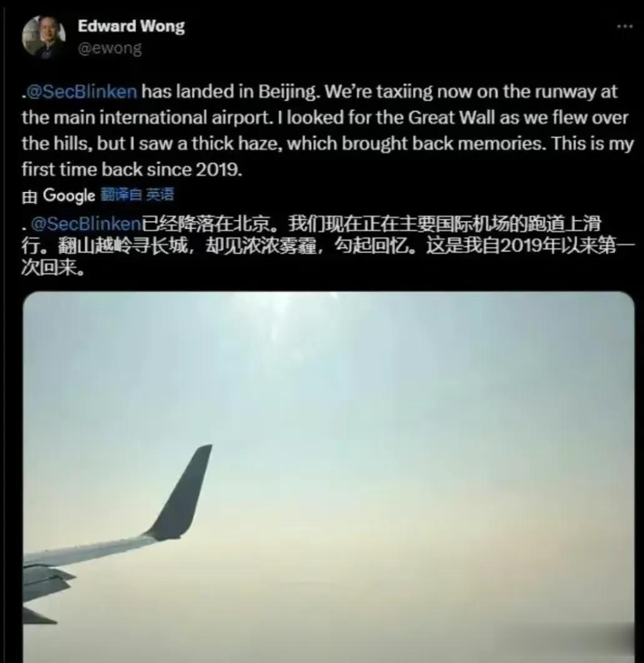Open @SecBlinken mention in Chinese translation
Viewport: 644px width, 663px height.
85,223
